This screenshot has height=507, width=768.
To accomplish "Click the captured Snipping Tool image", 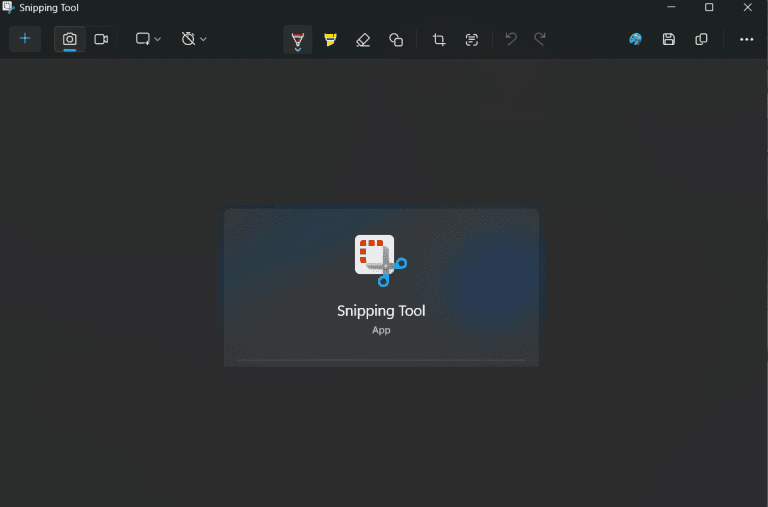I will (381, 286).
